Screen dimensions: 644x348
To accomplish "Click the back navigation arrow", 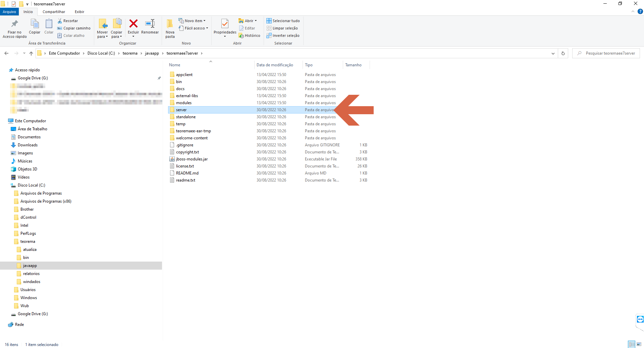I will (x=6, y=53).
